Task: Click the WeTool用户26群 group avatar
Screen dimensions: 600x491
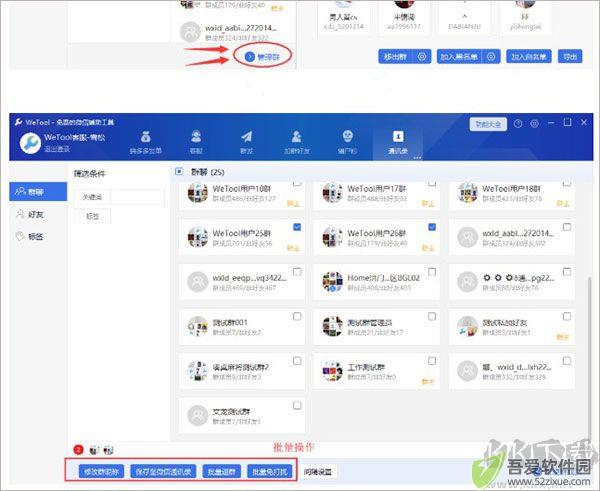Action: (333, 237)
